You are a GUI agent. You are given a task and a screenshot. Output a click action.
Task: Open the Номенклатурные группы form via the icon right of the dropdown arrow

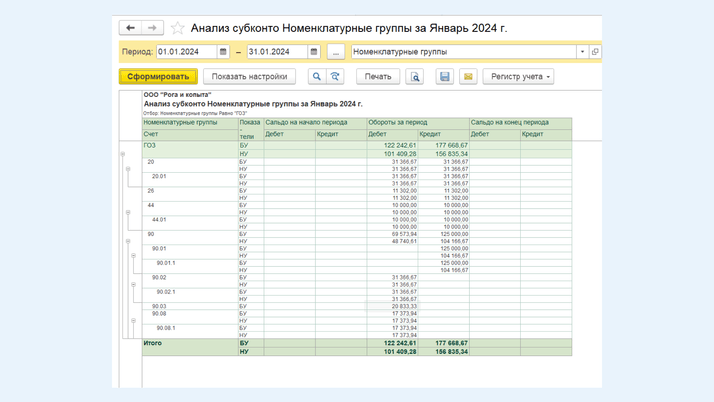[x=595, y=52]
